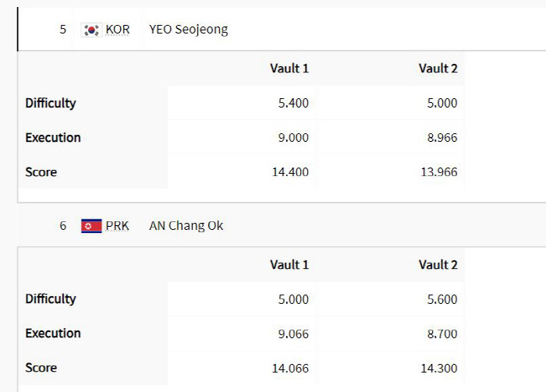This screenshot has width=546, height=392.
Task: Collapse the rank 5 YEO Seojeong row
Action: click(282, 29)
